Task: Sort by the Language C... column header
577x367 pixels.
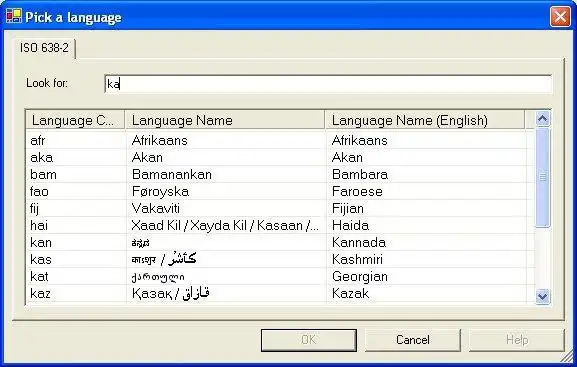Action: 75,120
